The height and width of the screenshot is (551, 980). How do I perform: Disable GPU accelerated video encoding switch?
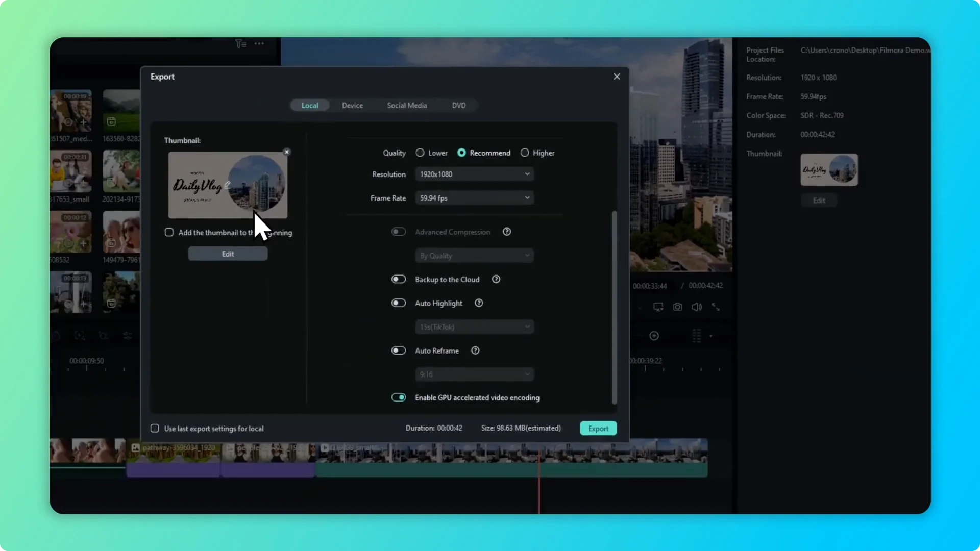[x=399, y=397]
